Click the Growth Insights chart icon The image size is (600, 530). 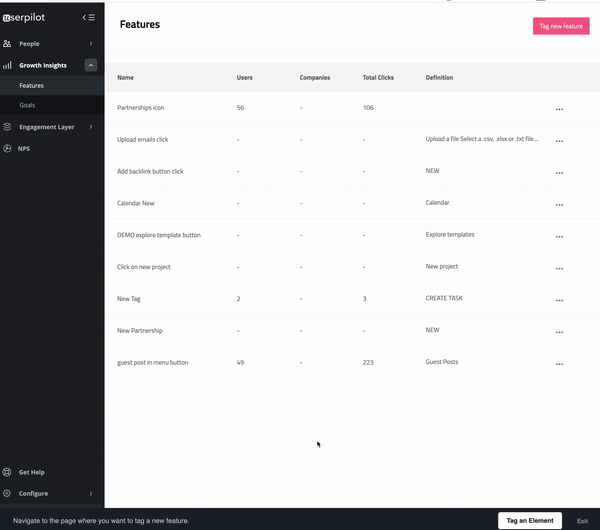pyautogui.click(x=8, y=65)
